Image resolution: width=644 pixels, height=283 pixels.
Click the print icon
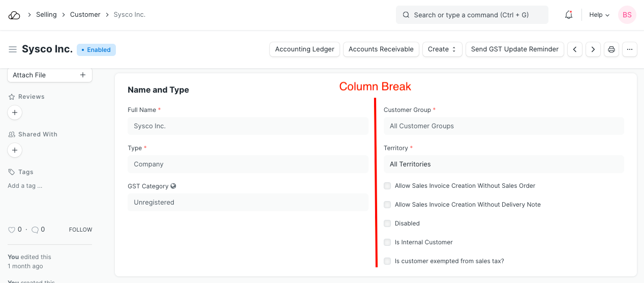coord(611,49)
